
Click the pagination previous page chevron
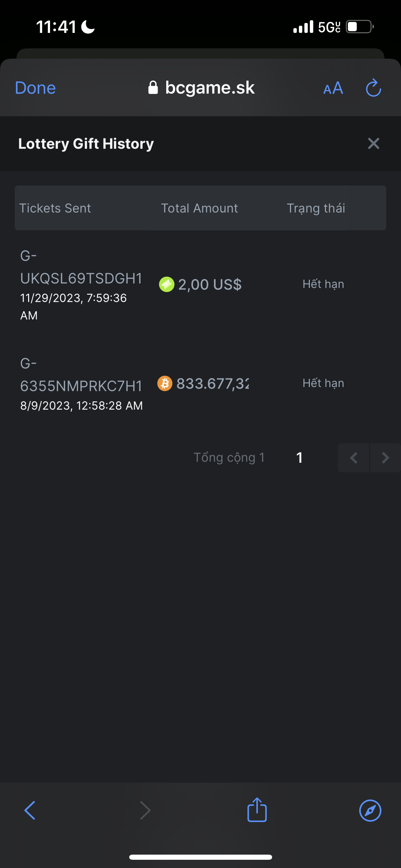[x=354, y=458]
